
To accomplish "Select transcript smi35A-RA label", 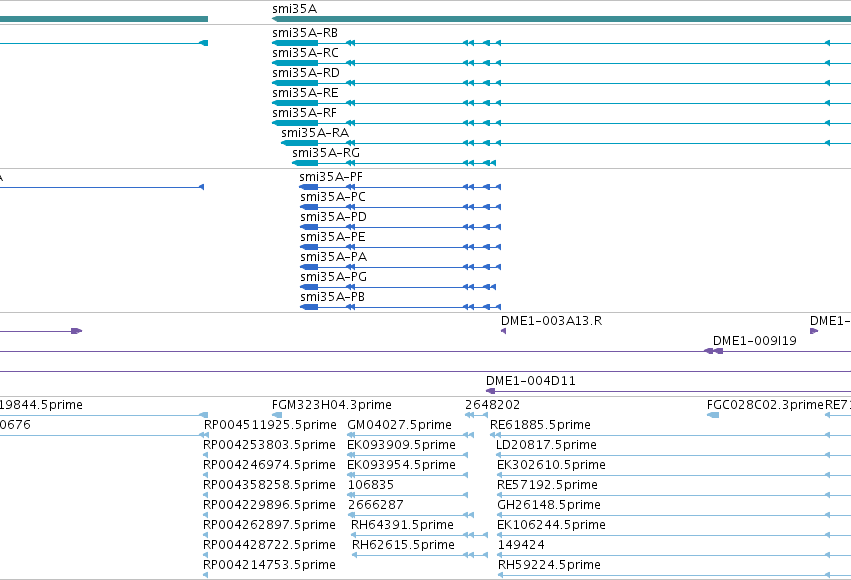I will [315, 133].
